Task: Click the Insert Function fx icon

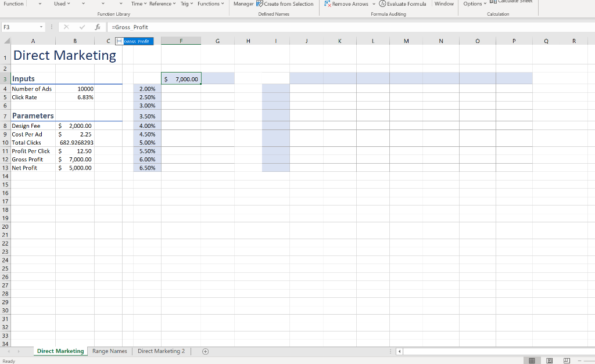Action: (98, 27)
